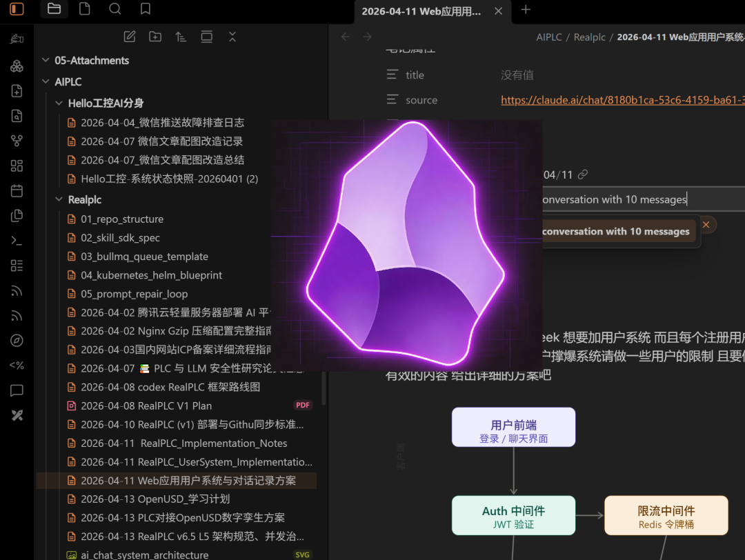The width and height of the screenshot is (745, 560).
Task: Open daily note calendar ribbon icon
Action: point(17,191)
